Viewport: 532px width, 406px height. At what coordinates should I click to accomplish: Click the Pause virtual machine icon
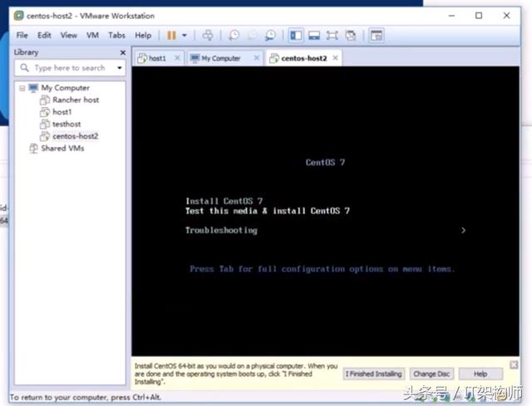(x=171, y=35)
